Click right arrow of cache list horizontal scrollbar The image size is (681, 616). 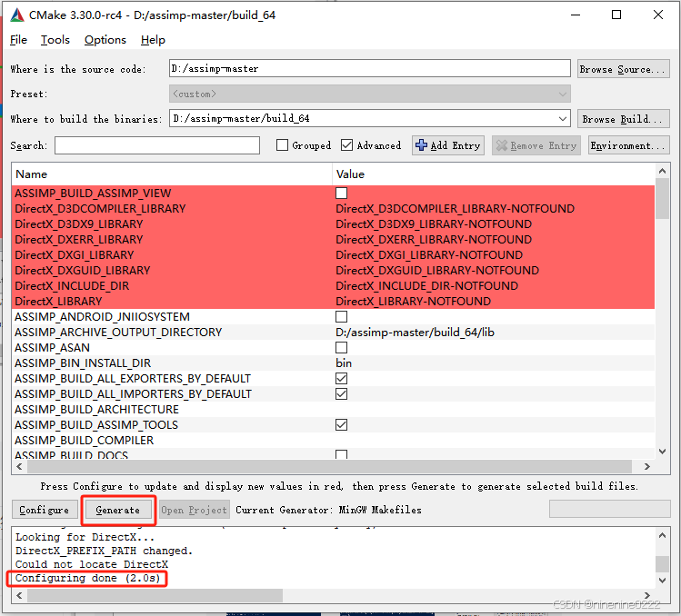coord(647,467)
